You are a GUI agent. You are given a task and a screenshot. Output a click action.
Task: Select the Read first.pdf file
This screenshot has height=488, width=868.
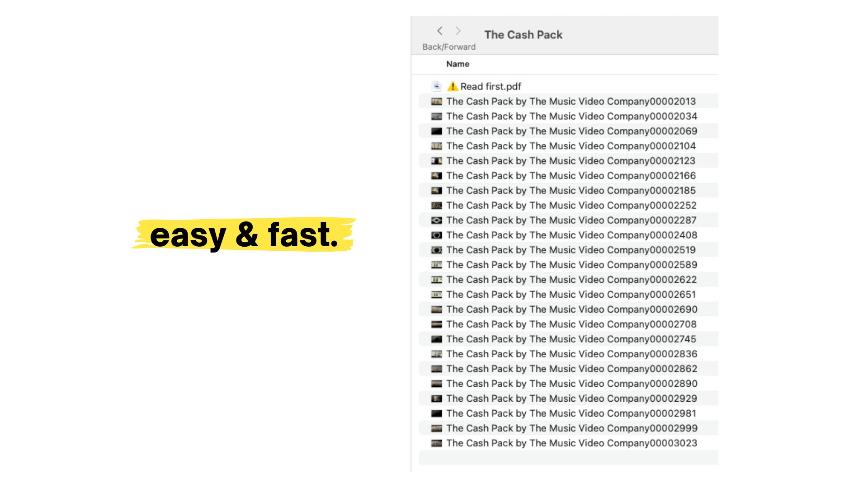point(491,86)
